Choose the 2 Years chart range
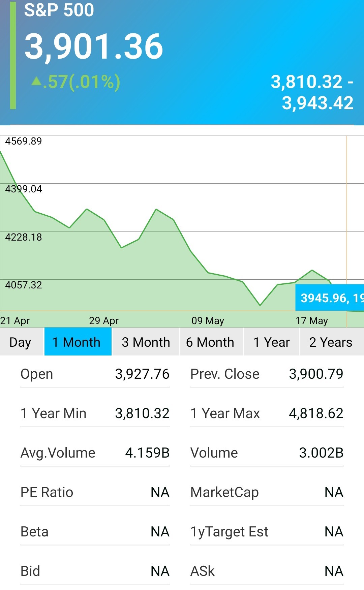364x590 pixels. [332, 342]
